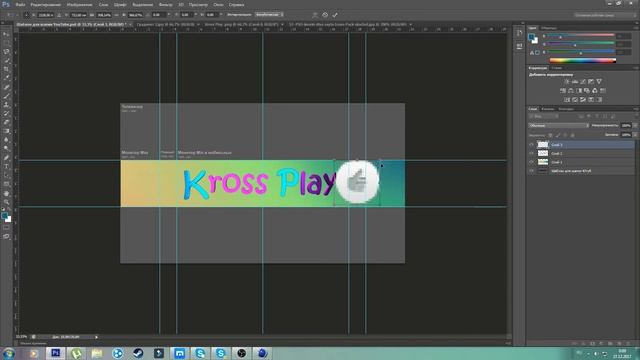Toggle visibility of the template group layer
Image resolution: width=640 pixels, height=360 pixels.
pyautogui.click(x=531, y=171)
